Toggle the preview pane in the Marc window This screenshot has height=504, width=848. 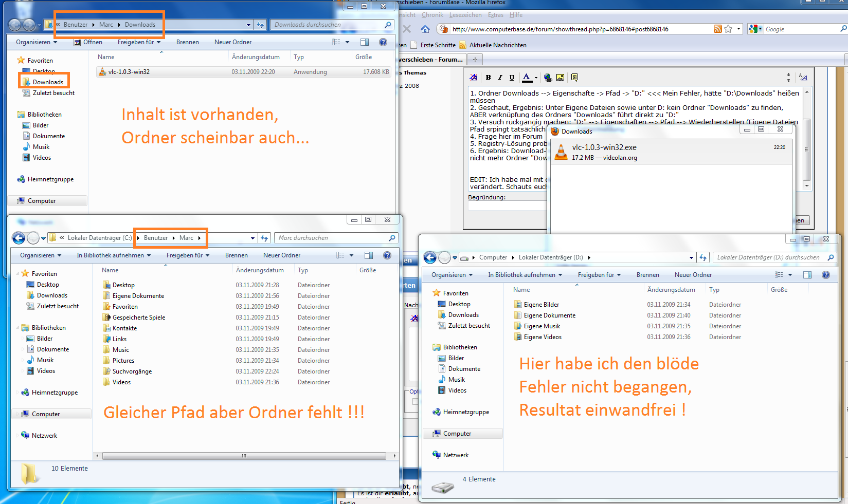tap(369, 255)
